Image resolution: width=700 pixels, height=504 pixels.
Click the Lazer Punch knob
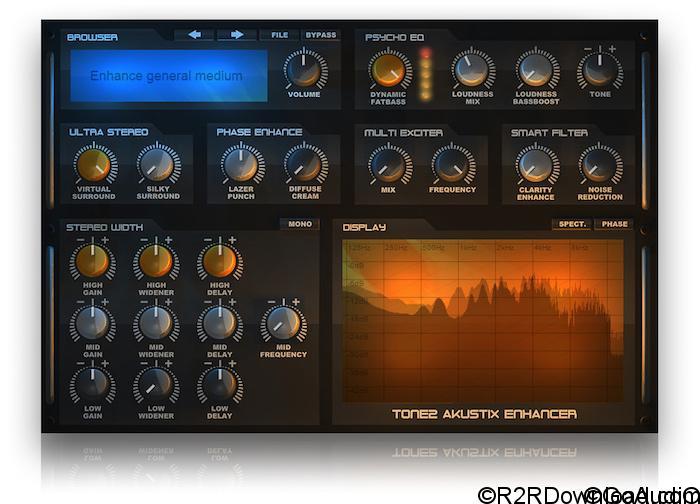(242, 164)
